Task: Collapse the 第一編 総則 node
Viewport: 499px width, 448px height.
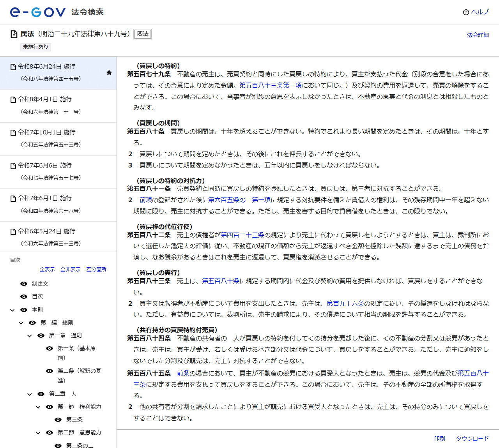Action: [x=21, y=323]
